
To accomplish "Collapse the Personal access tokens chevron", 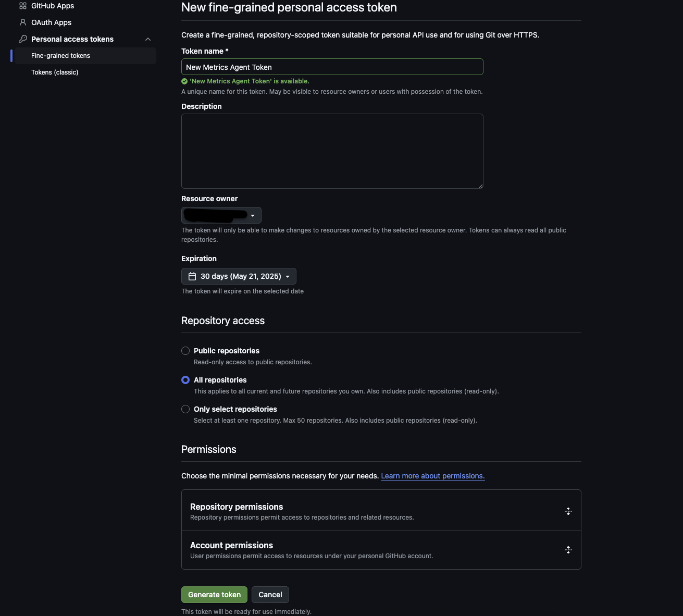I will 148,39.
